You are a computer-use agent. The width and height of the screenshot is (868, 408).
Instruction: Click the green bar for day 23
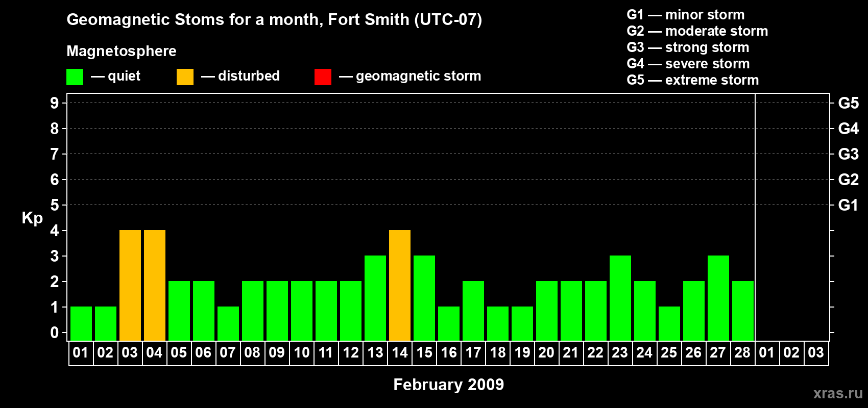pos(620,298)
